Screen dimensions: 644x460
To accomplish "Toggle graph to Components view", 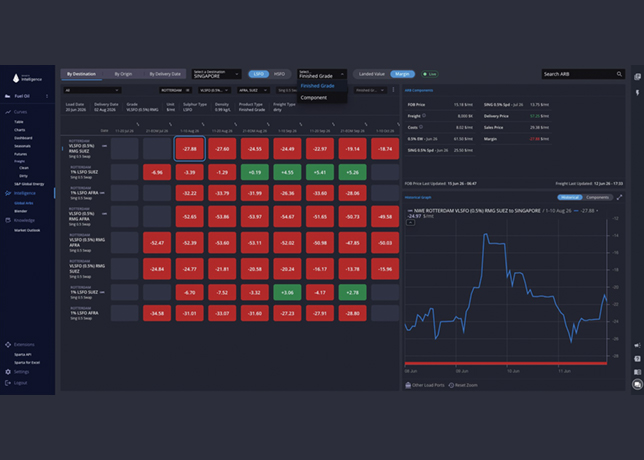I will [597, 198].
